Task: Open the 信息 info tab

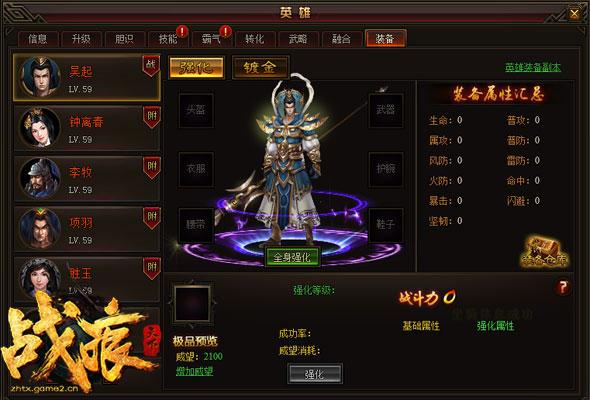Action: [38, 39]
